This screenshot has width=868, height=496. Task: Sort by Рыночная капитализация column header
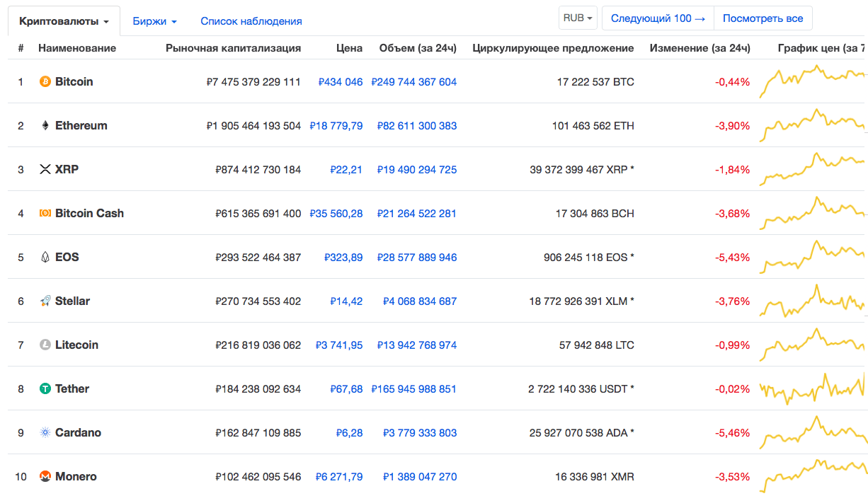[x=234, y=48]
